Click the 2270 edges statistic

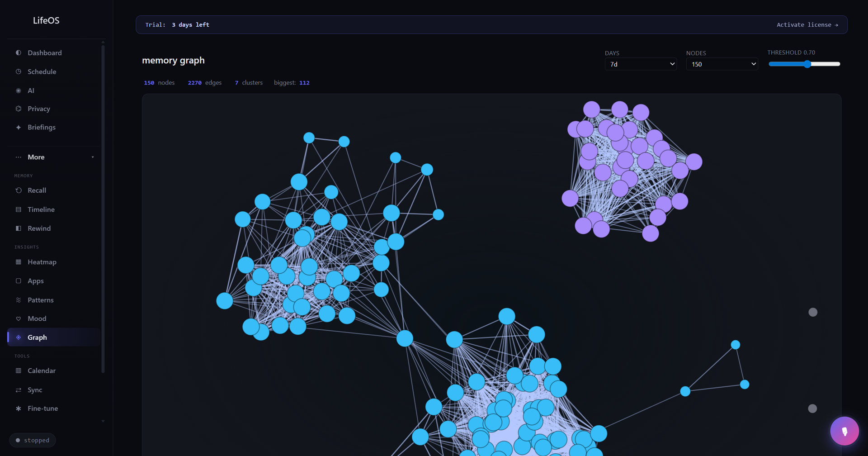(x=205, y=83)
